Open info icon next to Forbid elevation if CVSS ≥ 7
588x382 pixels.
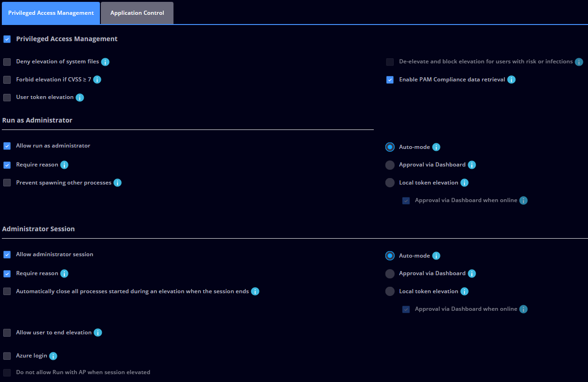click(x=97, y=80)
